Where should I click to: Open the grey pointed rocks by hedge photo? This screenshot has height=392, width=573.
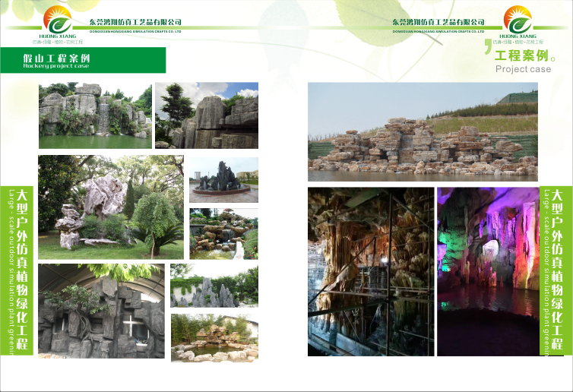[214, 286]
